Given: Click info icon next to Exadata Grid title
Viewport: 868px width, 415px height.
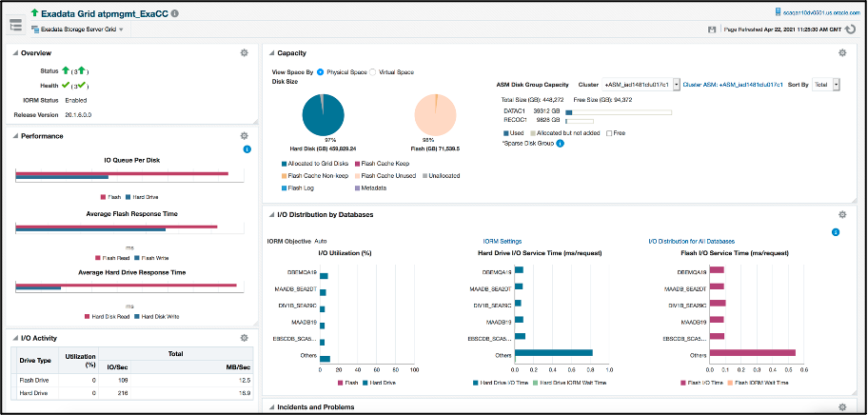Looking at the screenshot, I should [x=175, y=12].
